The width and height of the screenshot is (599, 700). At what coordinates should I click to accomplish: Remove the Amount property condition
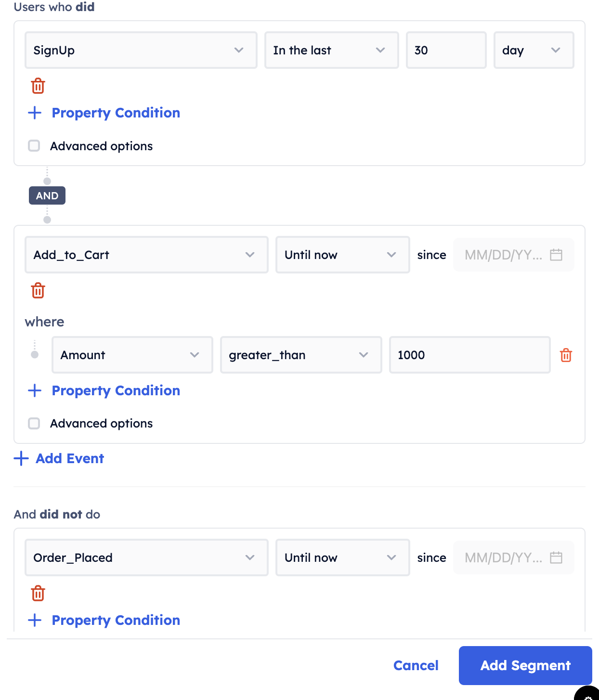[x=566, y=355]
